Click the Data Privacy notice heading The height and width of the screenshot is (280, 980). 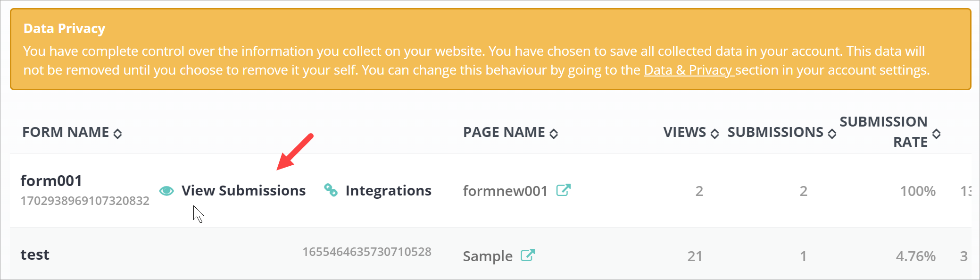(x=64, y=29)
